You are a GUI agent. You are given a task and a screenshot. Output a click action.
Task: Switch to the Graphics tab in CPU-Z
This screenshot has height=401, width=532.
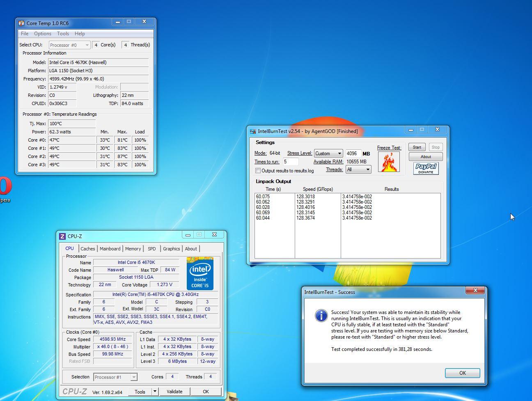[x=171, y=249]
